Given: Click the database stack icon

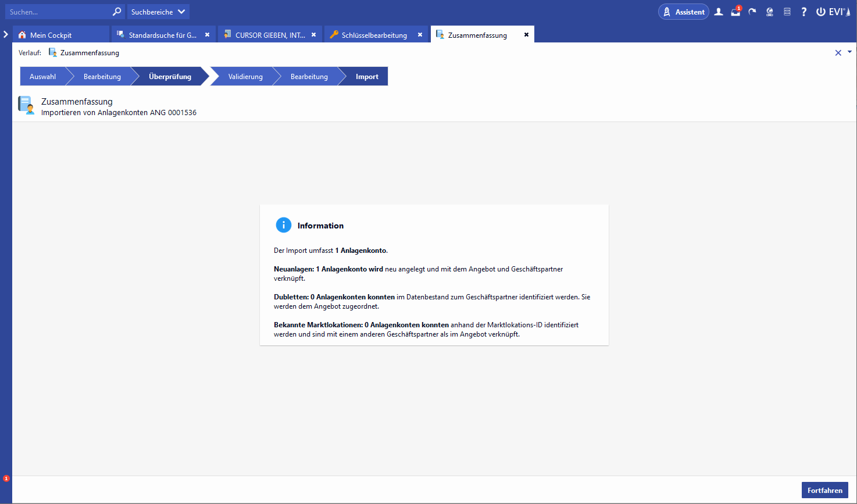Looking at the screenshot, I should click(x=787, y=12).
